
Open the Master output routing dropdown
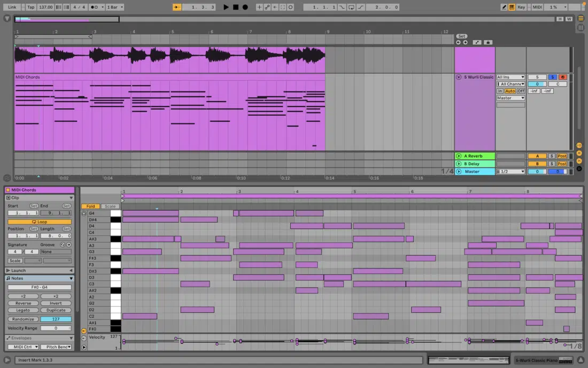(510, 98)
